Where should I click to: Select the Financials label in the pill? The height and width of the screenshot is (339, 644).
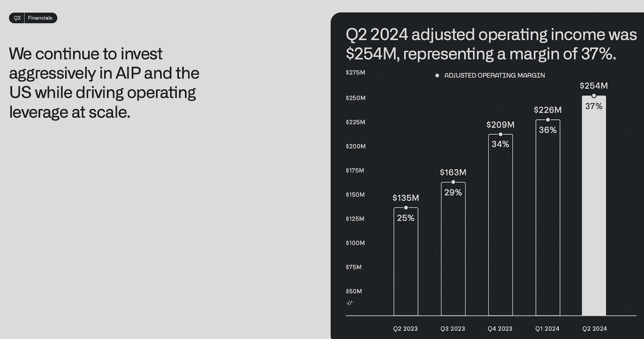(x=40, y=18)
